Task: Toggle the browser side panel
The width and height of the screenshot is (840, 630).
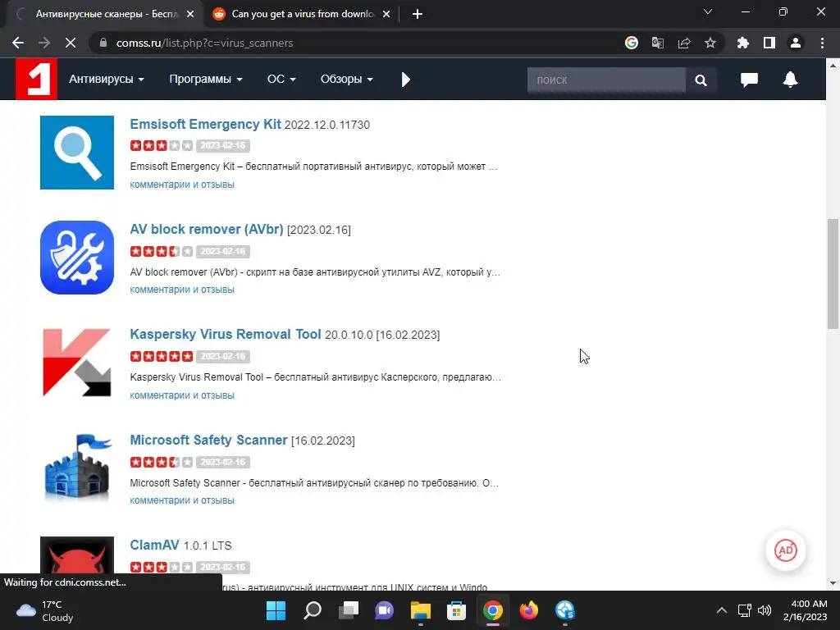Action: click(x=769, y=43)
